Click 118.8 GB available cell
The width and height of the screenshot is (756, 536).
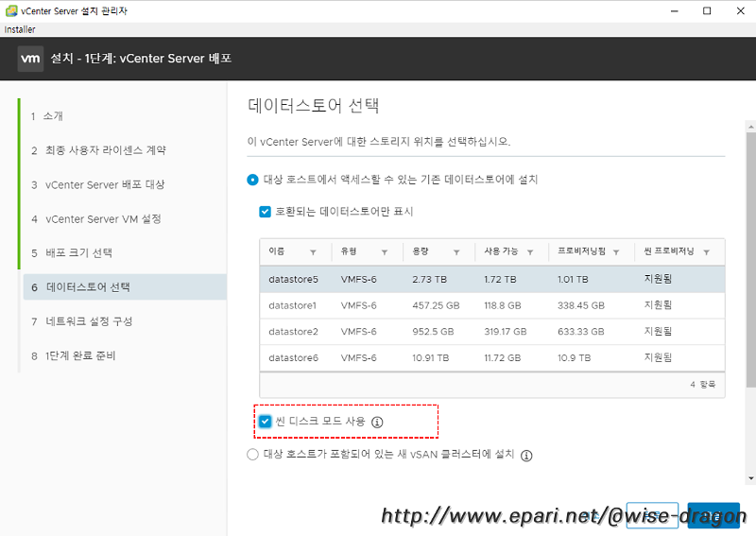click(503, 305)
